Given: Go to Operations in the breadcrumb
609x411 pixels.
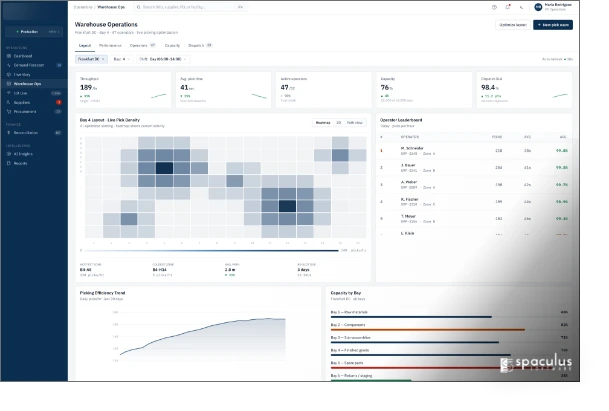Looking at the screenshot, I should (x=83, y=7).
